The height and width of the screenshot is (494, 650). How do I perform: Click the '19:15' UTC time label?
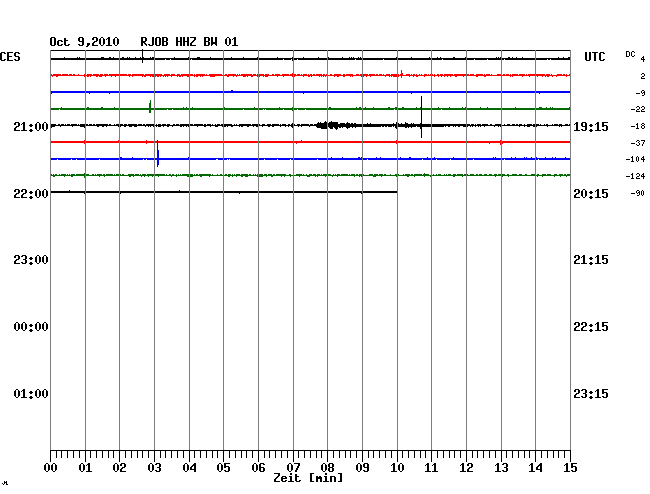tap(591, 126)
